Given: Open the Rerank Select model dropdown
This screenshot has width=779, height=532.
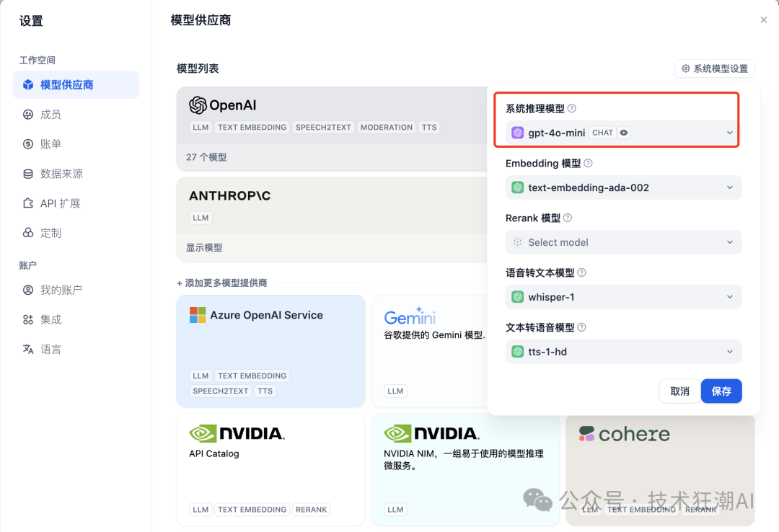Looking at the screenshot, I should (623, 242).
